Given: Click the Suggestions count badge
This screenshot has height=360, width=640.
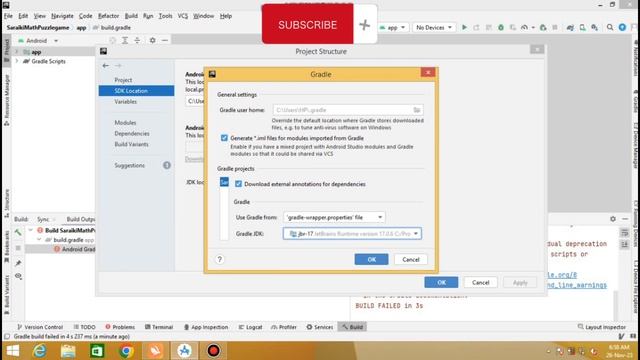Looking at the screenshot, I should pyautogui.click(x=167, y=165).
